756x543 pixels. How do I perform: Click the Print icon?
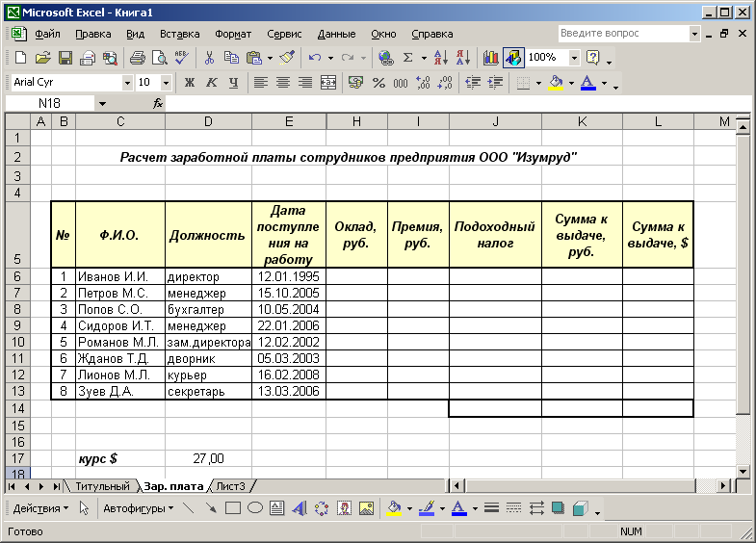(x=138, y=58)
